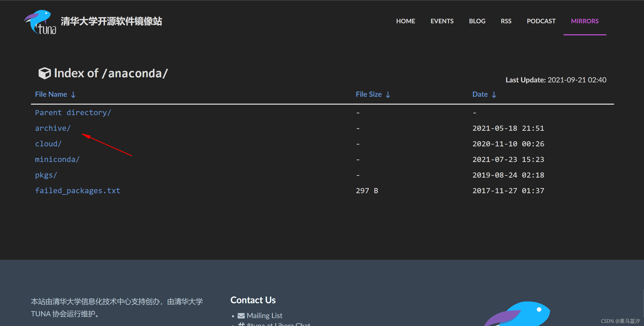Click the envelope icon by Mailing List
Screen dimensions: 644x326
pyautogui.click(x=241, y=316)
